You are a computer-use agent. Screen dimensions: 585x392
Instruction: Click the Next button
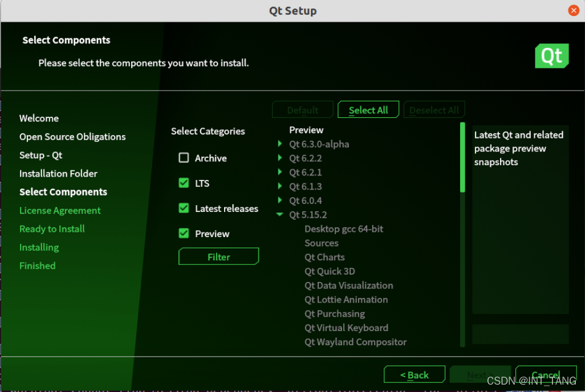480,374
